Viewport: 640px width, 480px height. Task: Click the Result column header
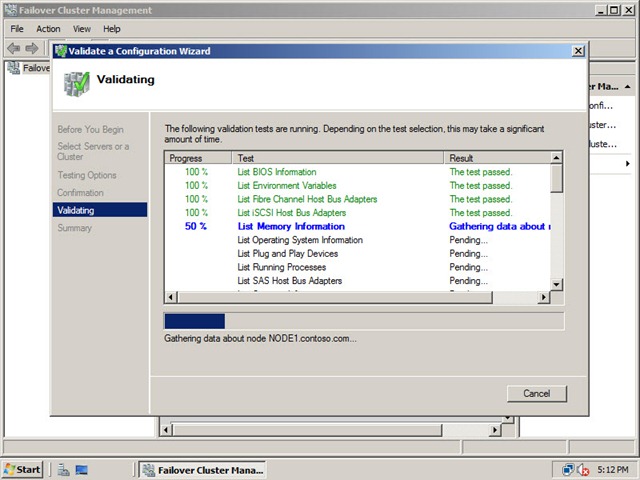[x=497, y=158]
